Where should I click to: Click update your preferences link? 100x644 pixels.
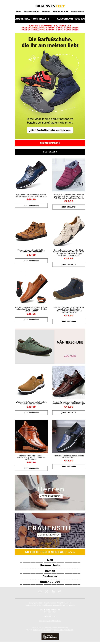tap(42, 630)
